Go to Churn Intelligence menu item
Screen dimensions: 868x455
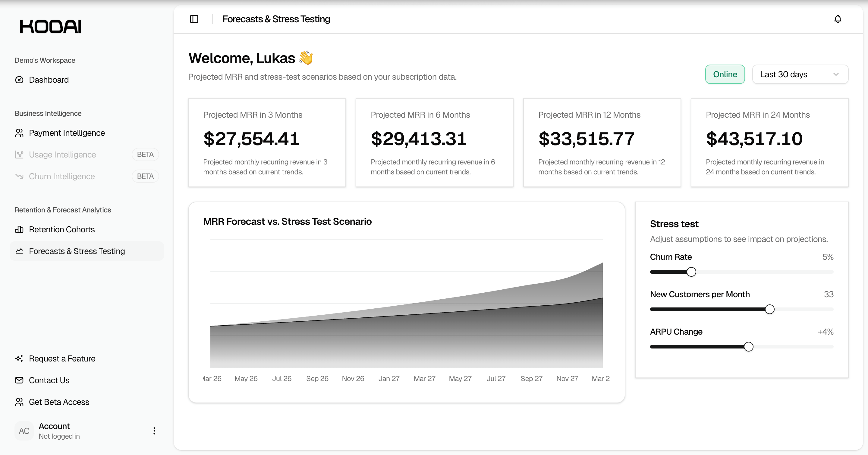62,177
